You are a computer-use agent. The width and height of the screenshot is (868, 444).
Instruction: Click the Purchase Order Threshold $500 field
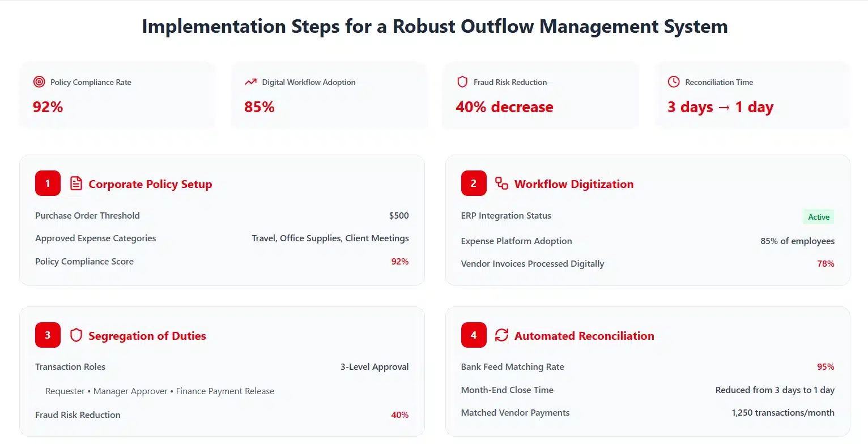[399, 215]
